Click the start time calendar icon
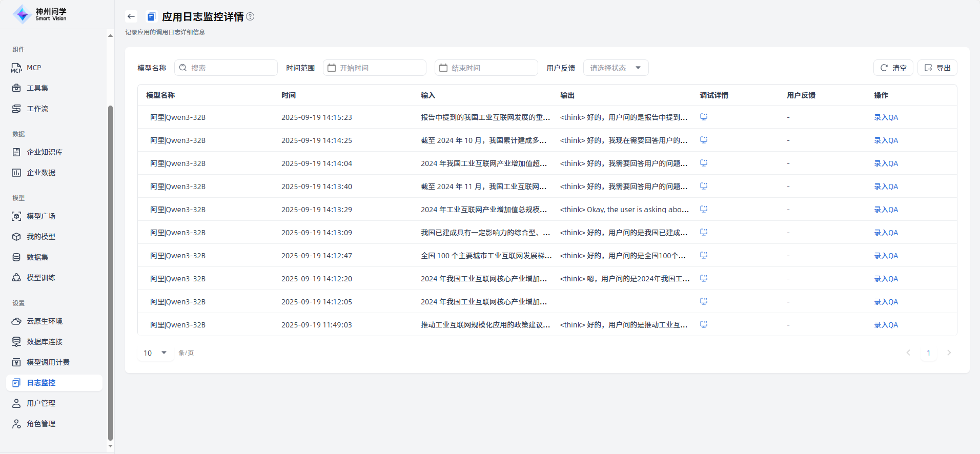This screenshot has width=980, height=454. tap(332, 68)
